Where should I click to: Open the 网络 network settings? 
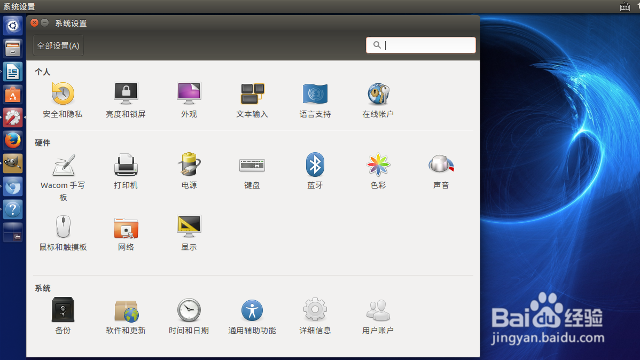[x=126, y=233]
